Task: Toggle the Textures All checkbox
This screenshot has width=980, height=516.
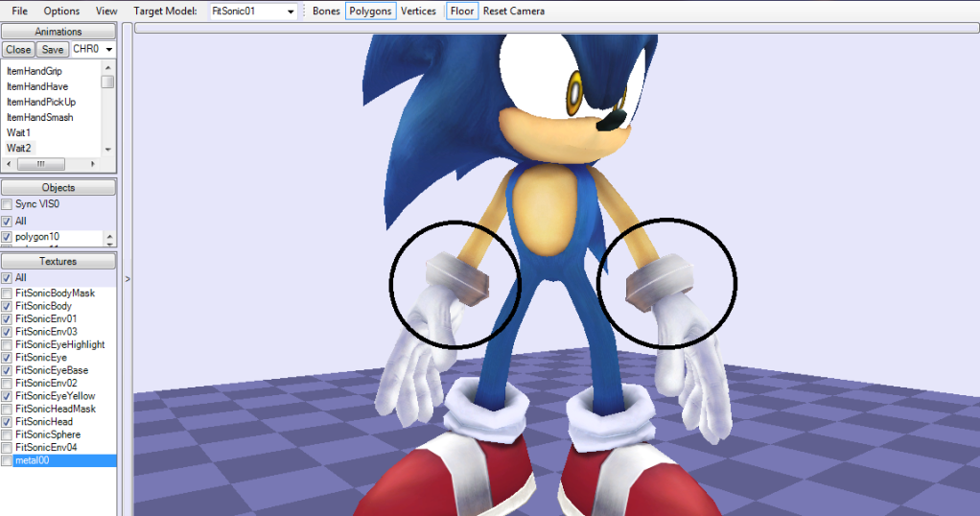Action: [7, 278]
